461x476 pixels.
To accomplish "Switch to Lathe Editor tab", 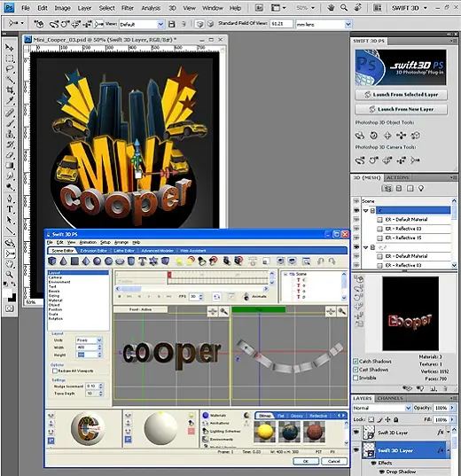I will pyautogui.click(x=124, y=251).
